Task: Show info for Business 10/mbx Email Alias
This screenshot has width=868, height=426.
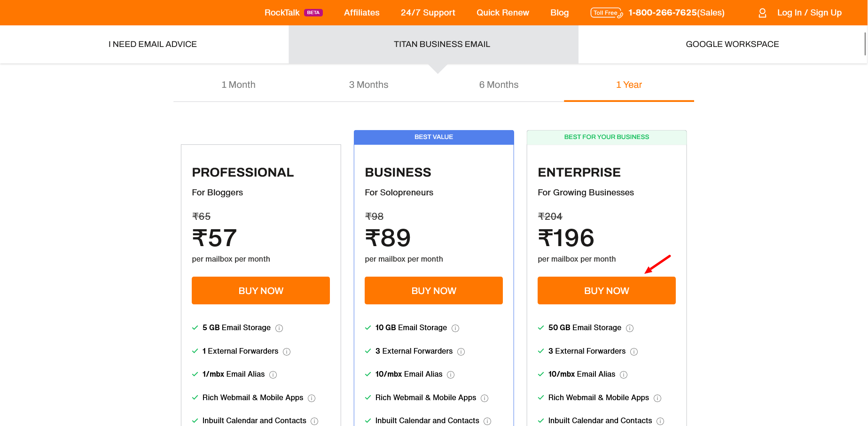Action: pos(451,375)
